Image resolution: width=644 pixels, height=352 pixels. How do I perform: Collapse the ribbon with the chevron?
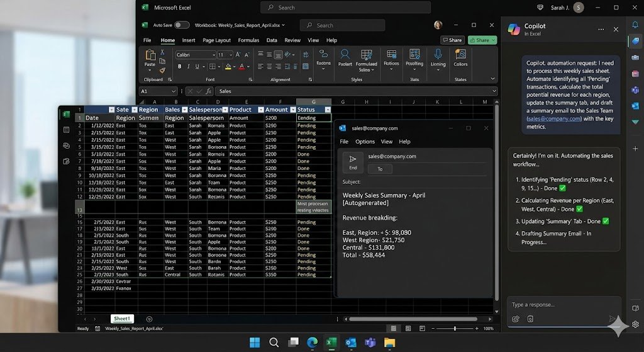click(492, 79)
